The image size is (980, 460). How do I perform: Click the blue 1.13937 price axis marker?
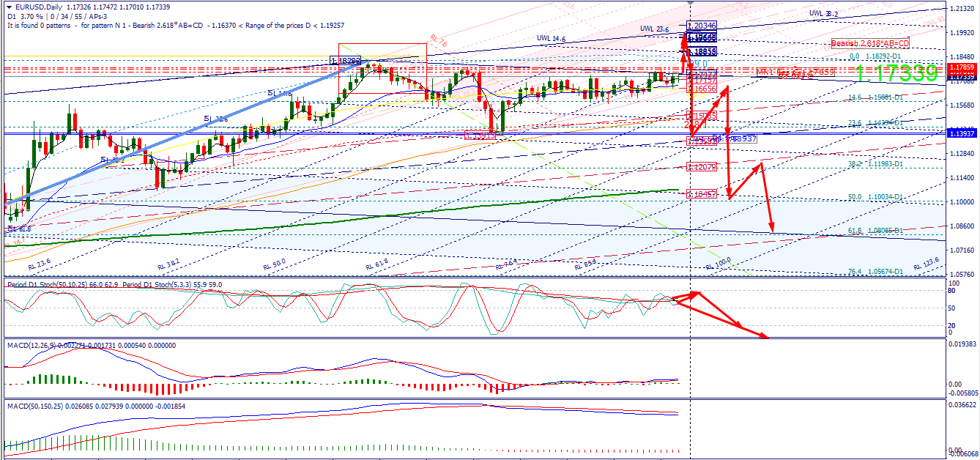click(x=963, y=133)
